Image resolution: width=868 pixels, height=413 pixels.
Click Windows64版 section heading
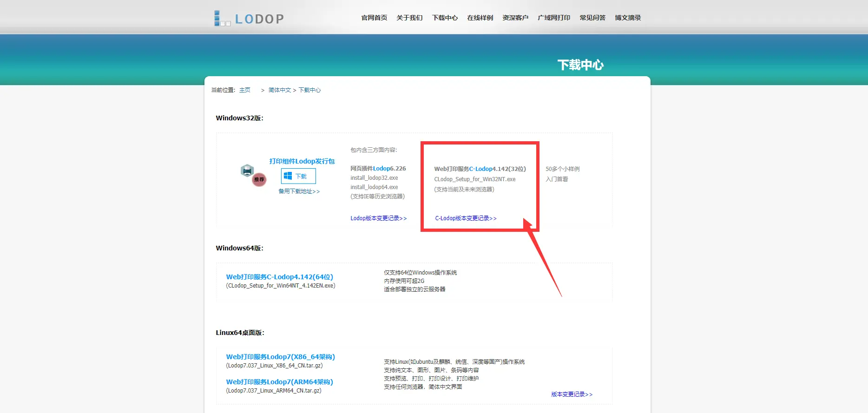(x=240, y=248)
